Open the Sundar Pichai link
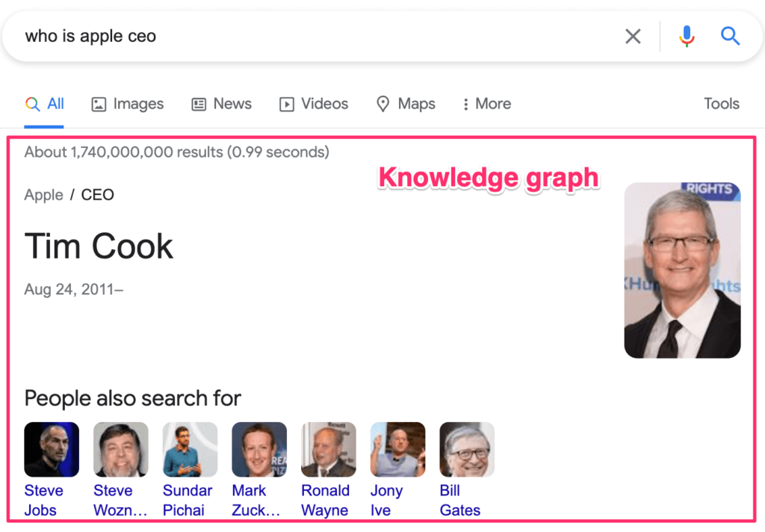Screen dimensions: 765x532 188,500
